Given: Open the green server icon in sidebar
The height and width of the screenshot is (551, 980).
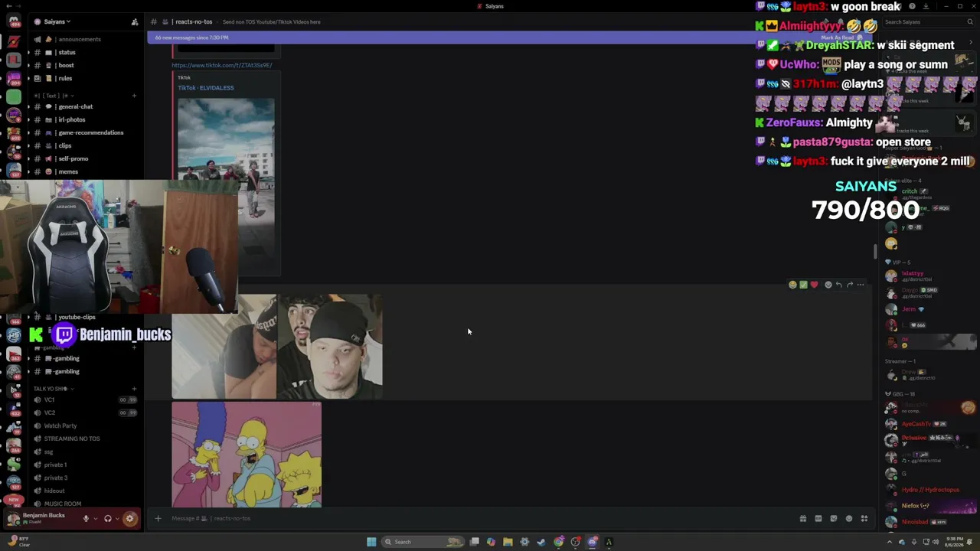Looking at the screenshot, I should point(14,96).
